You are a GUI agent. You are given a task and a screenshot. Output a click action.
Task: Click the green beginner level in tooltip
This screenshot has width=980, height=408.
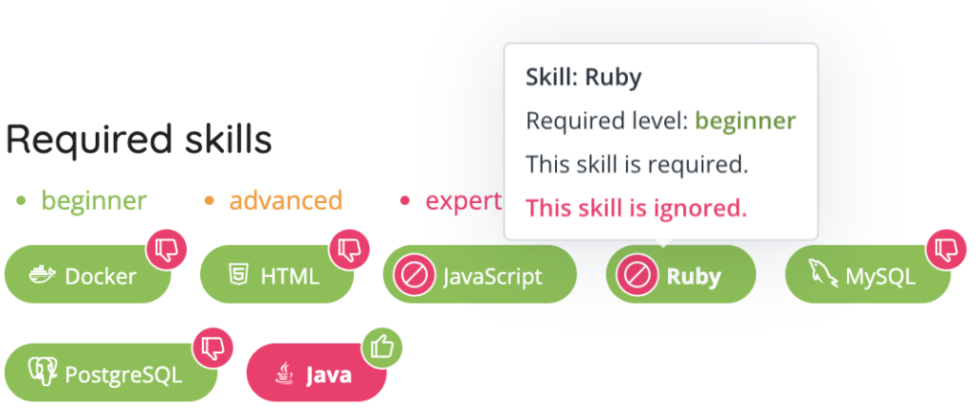tap(745, 122)
